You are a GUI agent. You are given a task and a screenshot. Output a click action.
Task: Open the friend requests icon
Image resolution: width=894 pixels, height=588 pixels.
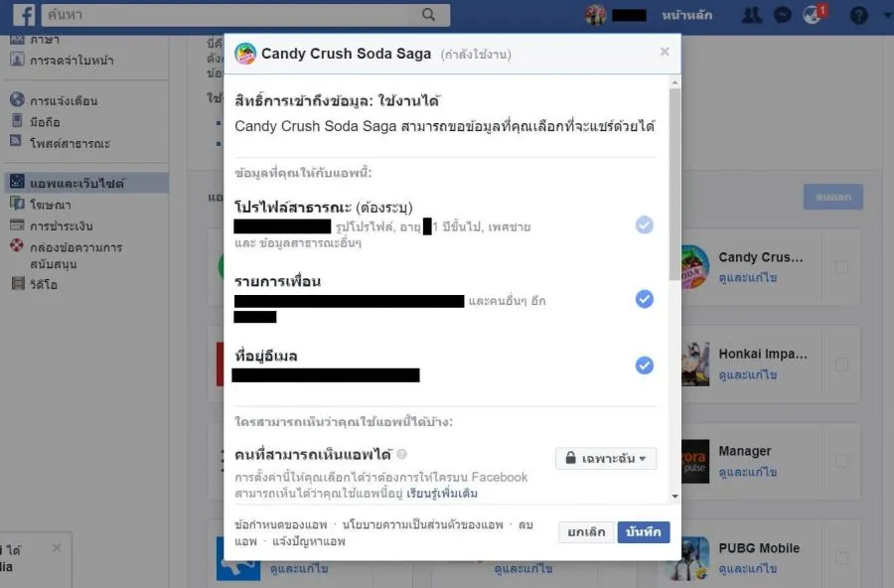(x=752, y=15)
